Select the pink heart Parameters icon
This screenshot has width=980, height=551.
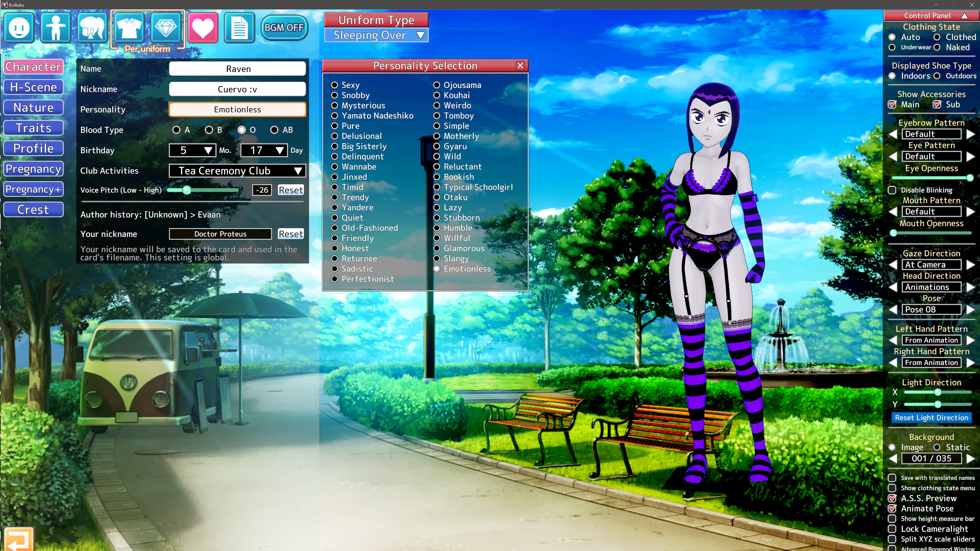[x=203, y=27]
